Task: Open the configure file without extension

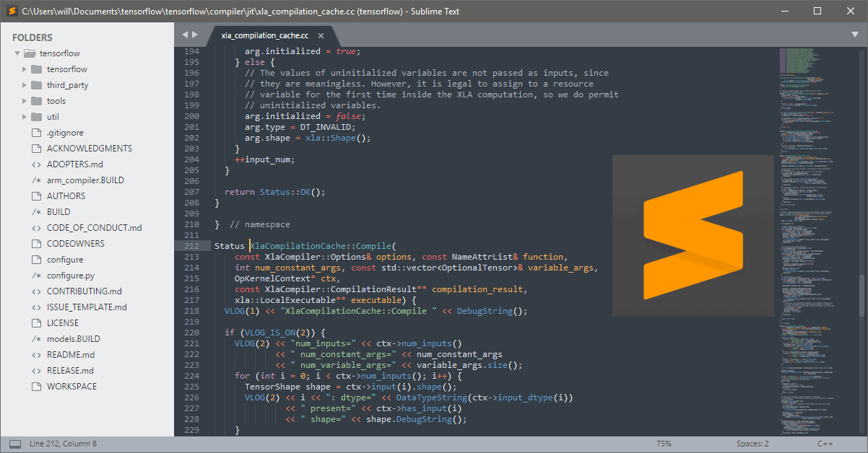Action: [x=65, y=260]
